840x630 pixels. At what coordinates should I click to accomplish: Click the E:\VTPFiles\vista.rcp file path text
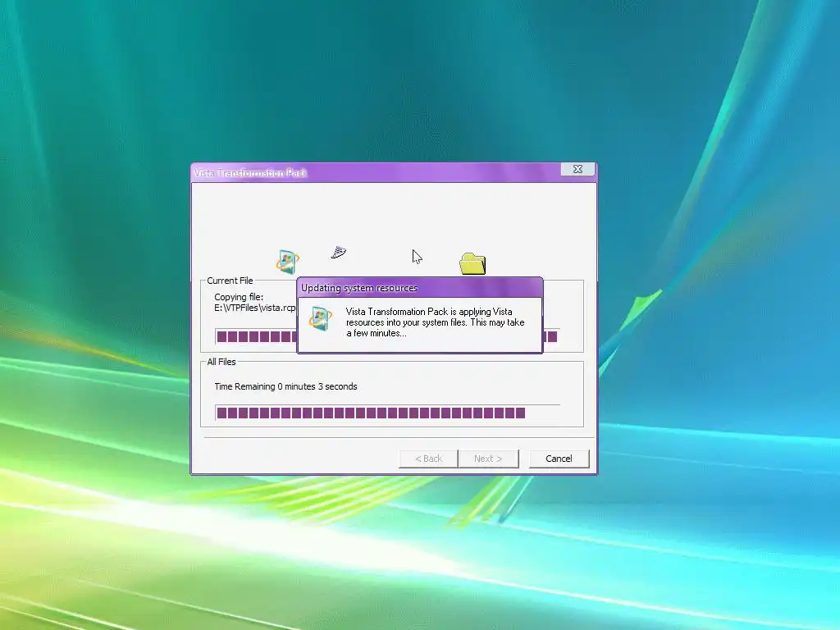point(255,308)
